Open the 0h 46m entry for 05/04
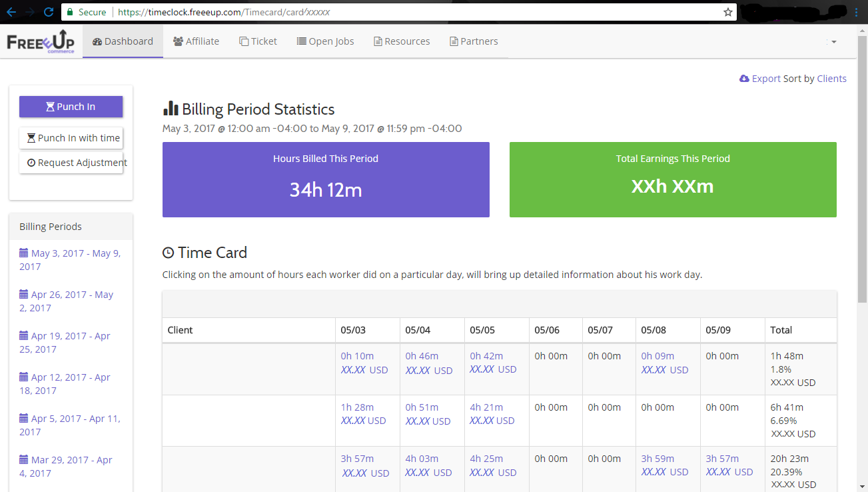 click(x=422, y=356)
